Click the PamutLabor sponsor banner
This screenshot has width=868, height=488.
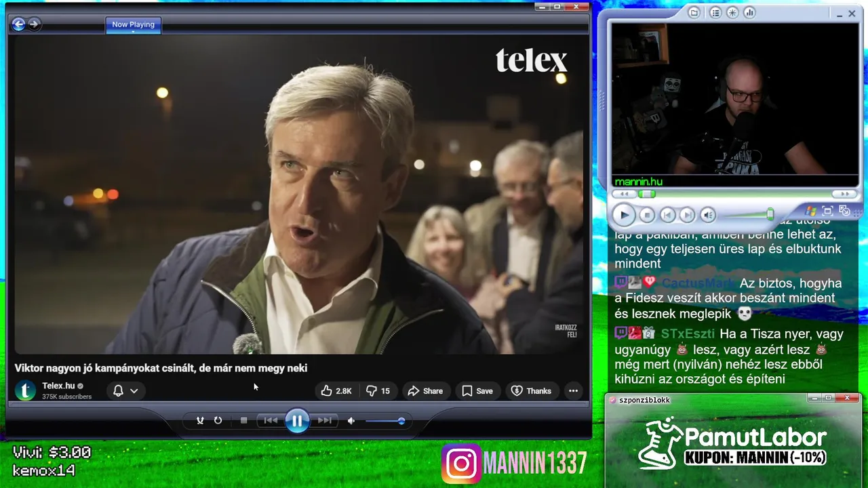[x=733, y=445]
